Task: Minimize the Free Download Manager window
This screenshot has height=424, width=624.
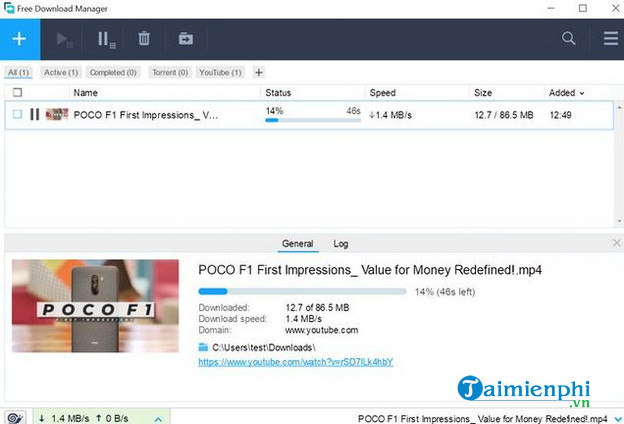Action: (551, 8)
